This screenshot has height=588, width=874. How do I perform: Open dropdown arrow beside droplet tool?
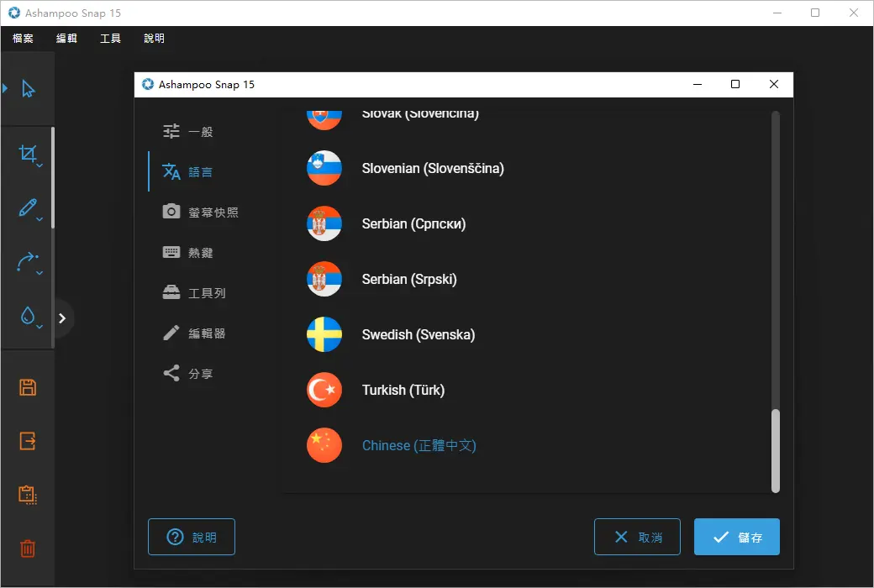coord(39,327)
